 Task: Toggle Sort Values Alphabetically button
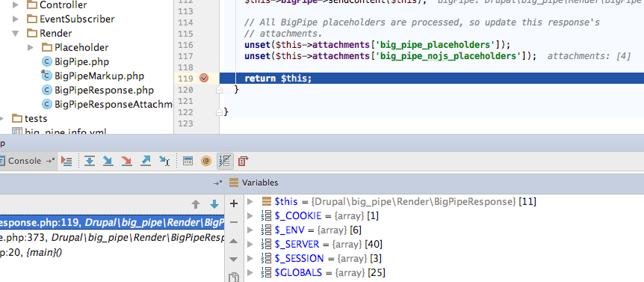(x=225, y=161)
